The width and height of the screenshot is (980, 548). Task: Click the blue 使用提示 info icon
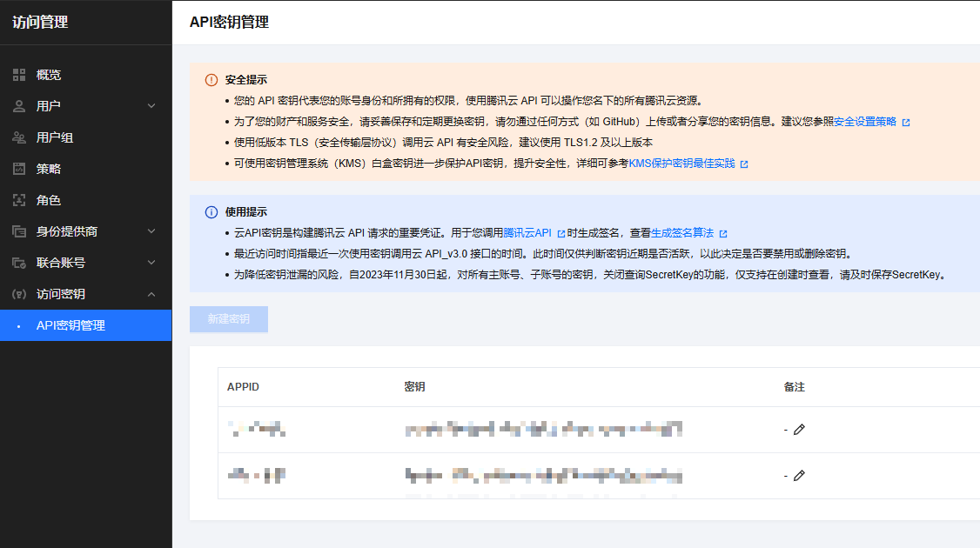[x=211, y=212]
